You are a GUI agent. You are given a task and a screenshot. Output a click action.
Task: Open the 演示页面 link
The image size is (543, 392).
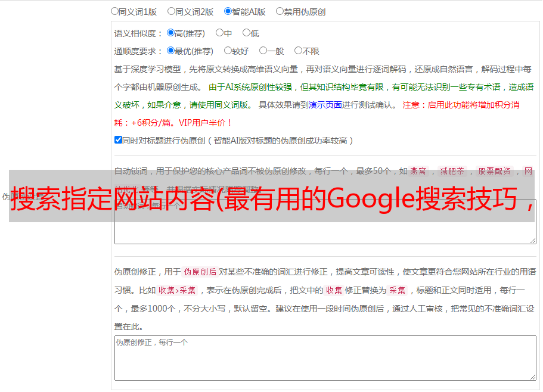point(325,105)
